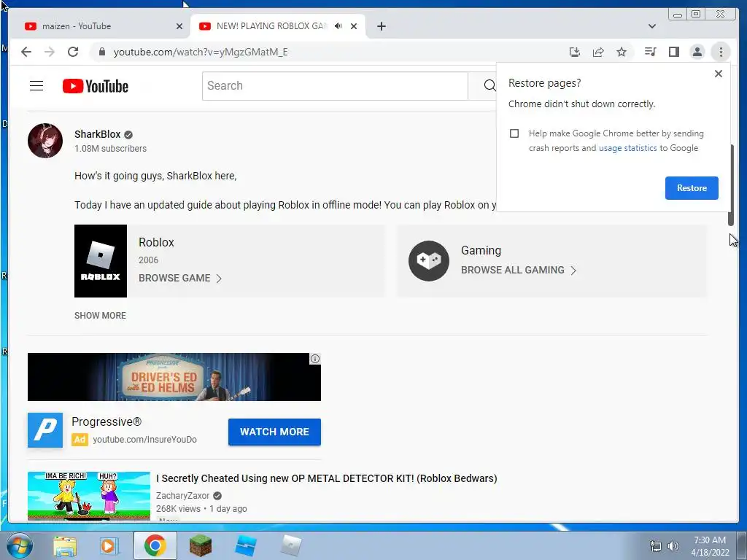Open the OP METAL DETECTOR KIT video title

click(x=327, y=478)
